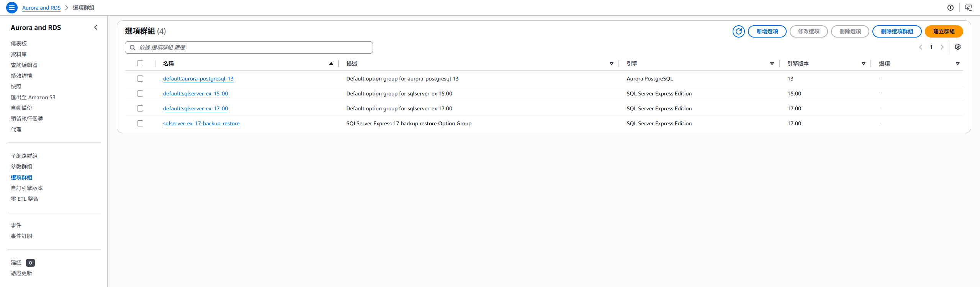Open 匯出至 Amazon S3 in sidebar
Image resolution: width=980 pixels, height=287 pixels.
click(x=33, y=97)
